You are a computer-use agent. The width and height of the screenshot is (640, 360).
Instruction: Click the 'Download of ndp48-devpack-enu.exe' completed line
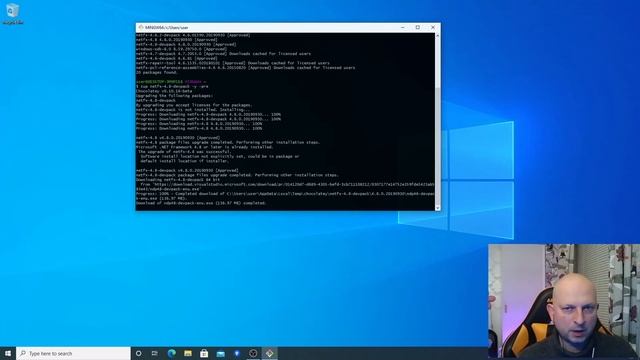click(201, 203)
